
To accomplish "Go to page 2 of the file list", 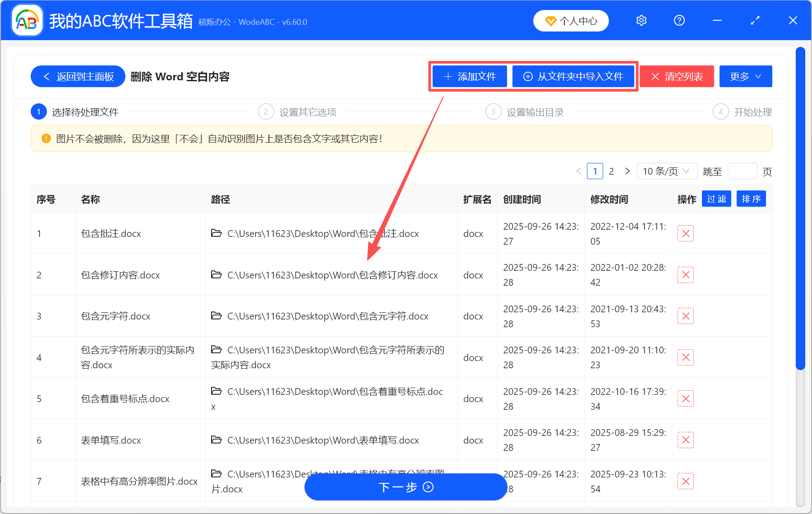I will [611, 171].
